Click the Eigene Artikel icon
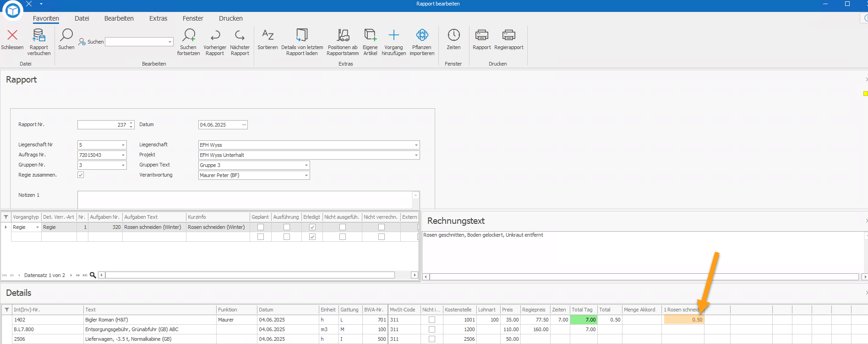Viewport: 868px width, 344px height. [370, 35]
